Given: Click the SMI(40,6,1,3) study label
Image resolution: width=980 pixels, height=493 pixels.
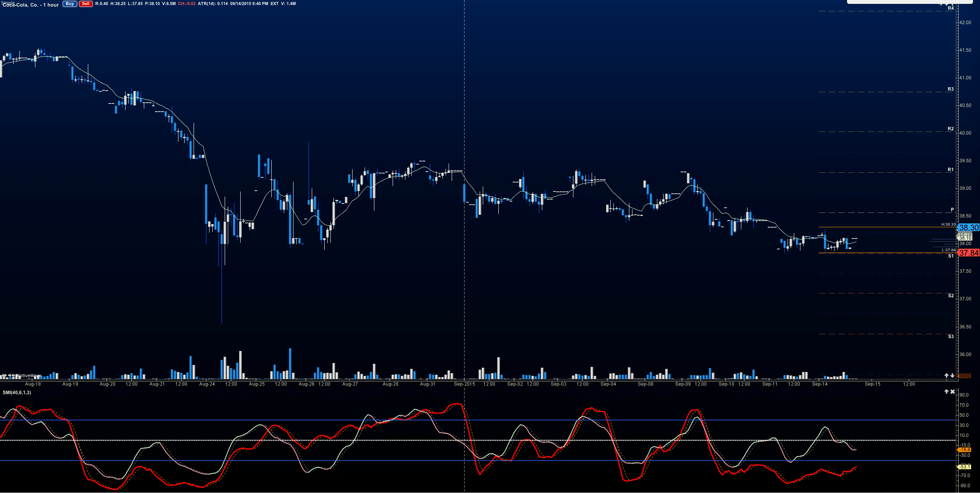Looking at the screenshot, I should click(17, 393).
